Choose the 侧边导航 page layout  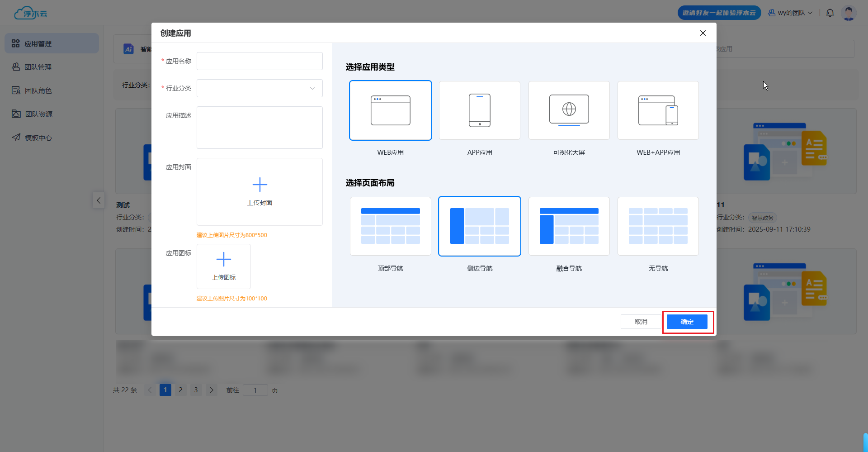tap(479, 226)
